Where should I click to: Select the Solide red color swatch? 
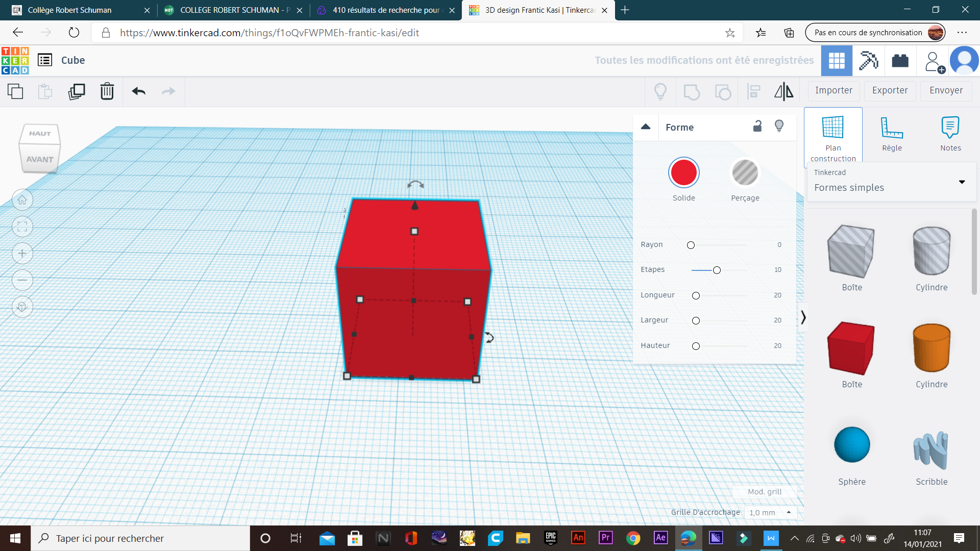(x=683, y=172)
